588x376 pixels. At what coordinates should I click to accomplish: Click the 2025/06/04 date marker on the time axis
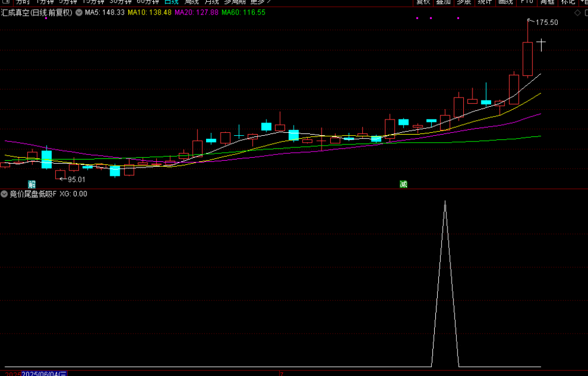(x=45, y=373)
